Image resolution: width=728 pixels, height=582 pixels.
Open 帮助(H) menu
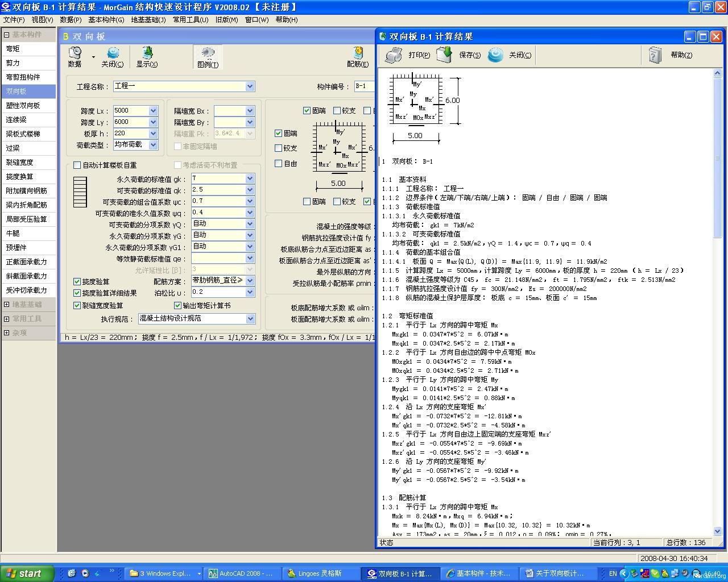pyautogui.click(x=287, y=19)
